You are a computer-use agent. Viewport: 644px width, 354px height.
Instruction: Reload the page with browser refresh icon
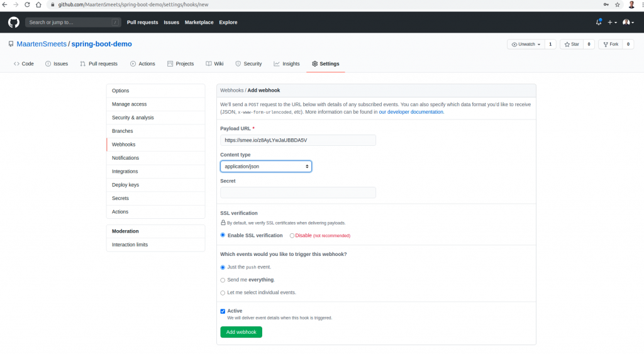[27, 4]
